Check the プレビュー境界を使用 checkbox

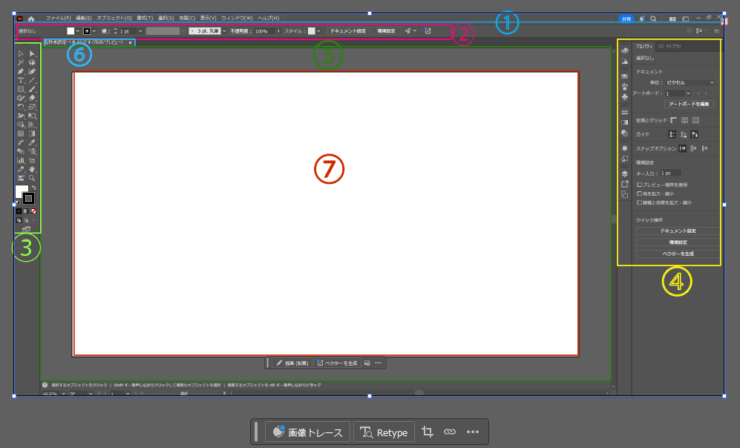(x=639, y=185)
